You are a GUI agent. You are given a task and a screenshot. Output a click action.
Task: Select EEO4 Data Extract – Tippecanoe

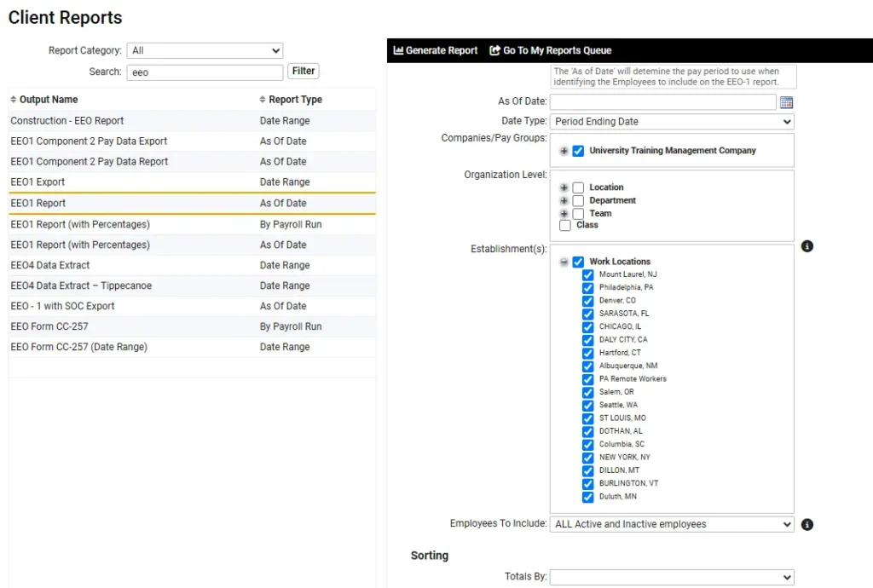192,286
